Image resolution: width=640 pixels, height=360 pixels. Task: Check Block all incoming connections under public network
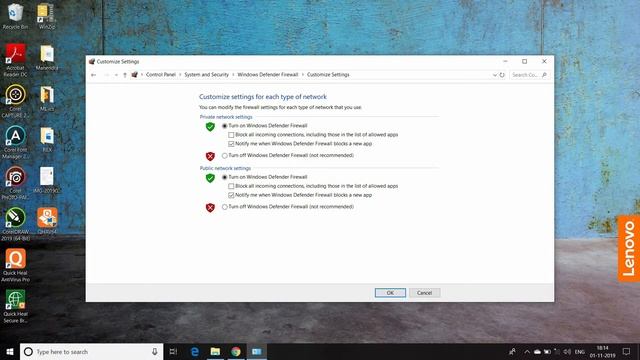click(x=231, y=186)
